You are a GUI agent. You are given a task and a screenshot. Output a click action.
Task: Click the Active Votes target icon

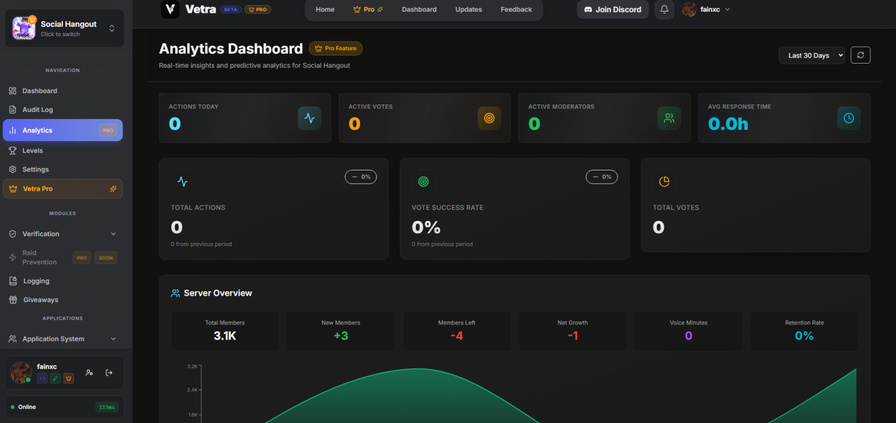click(489, 118)
